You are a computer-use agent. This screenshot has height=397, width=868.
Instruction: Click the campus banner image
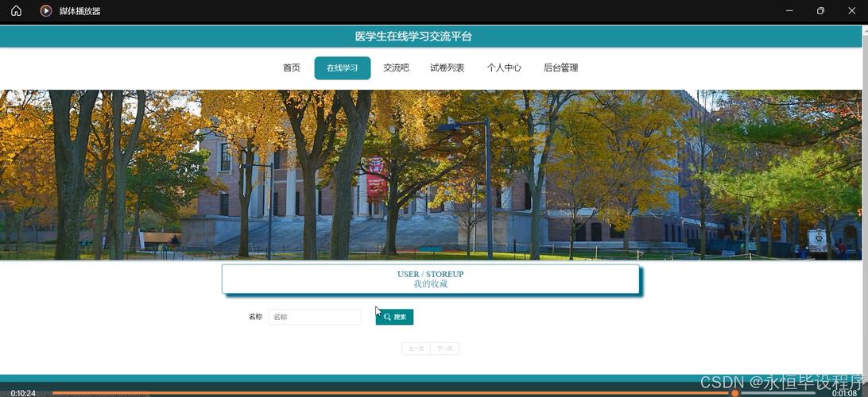(x=432, y=175)
